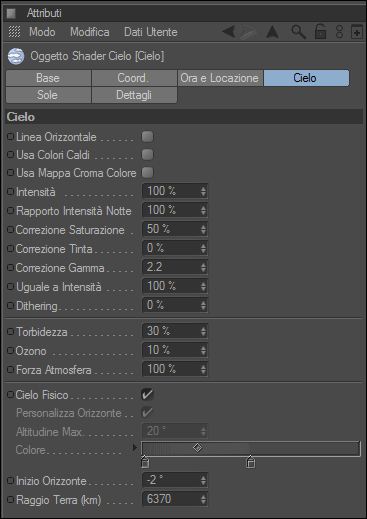The height and width of the screenshot is (519, 367).
Task: Click the Sky shader object icon
Action: click(x=16, y=56)
